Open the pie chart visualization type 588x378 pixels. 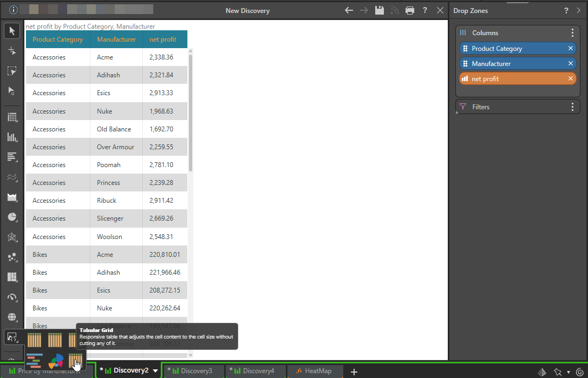(12, 217)
